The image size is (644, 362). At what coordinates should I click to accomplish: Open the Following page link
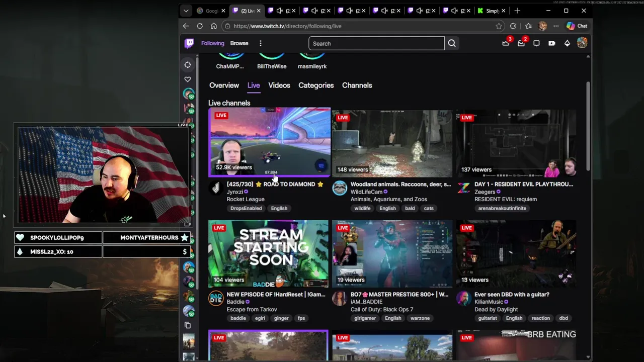213,43
